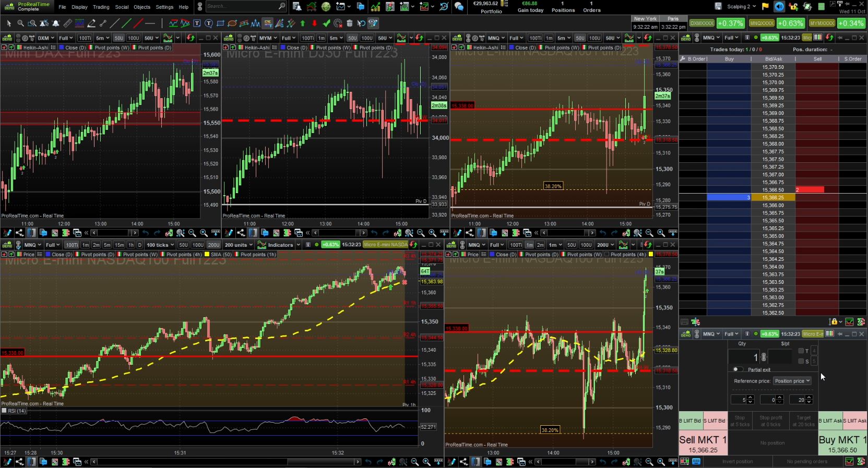868x468 pixels.
Task: Select the arrow cursor tool
Action: 9,23
